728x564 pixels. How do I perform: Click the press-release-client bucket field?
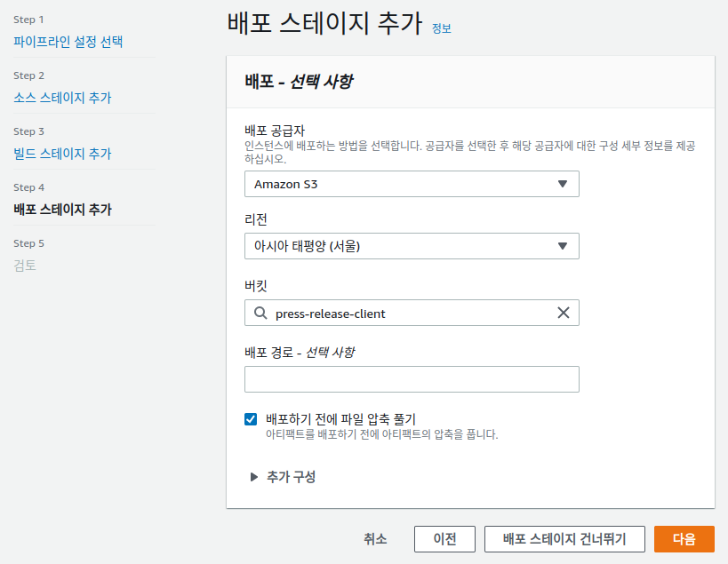click(x=412, y=313)
